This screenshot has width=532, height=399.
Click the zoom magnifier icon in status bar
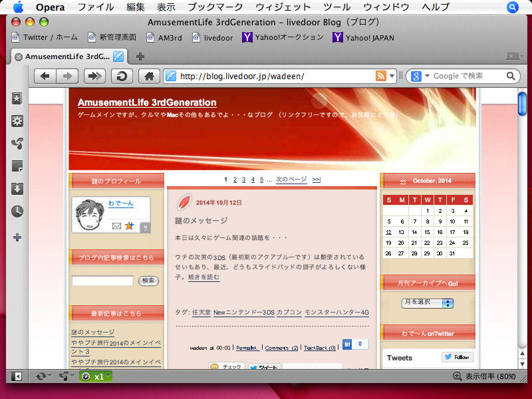[457, 376]
